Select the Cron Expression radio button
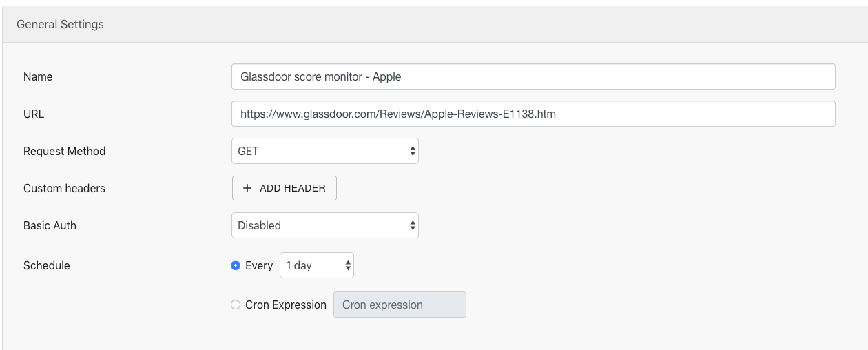868x350 pixels. pos(236,305)
